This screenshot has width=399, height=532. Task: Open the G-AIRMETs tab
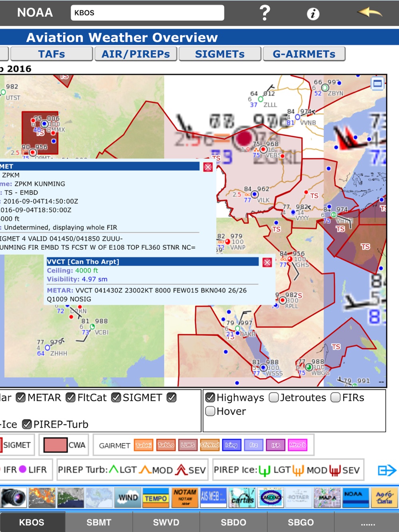point(304,54)
